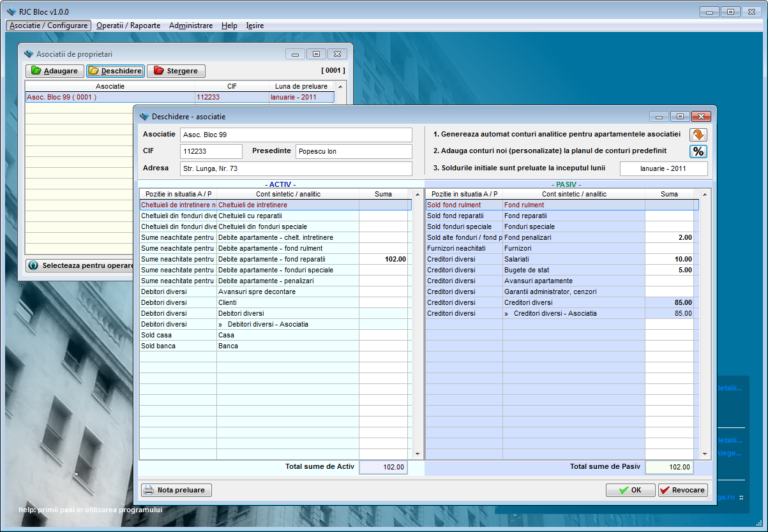
Task: Click the Presedinte field with Popescu Ion
Action: (354, 151)
